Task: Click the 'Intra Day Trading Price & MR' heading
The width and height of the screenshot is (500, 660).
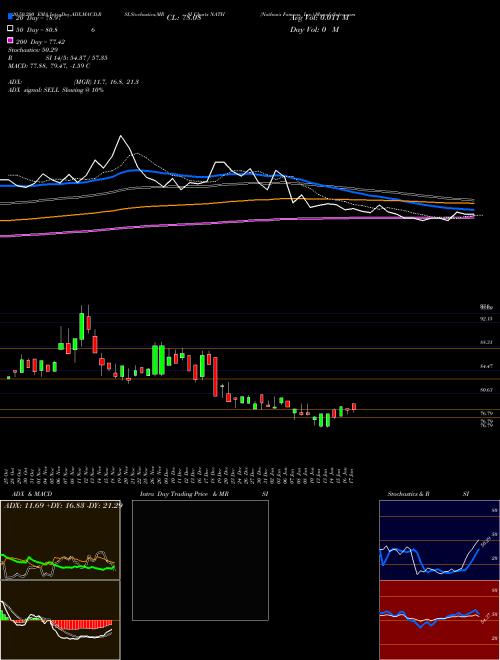Action: pyautogui.click(x=184, y=494)
